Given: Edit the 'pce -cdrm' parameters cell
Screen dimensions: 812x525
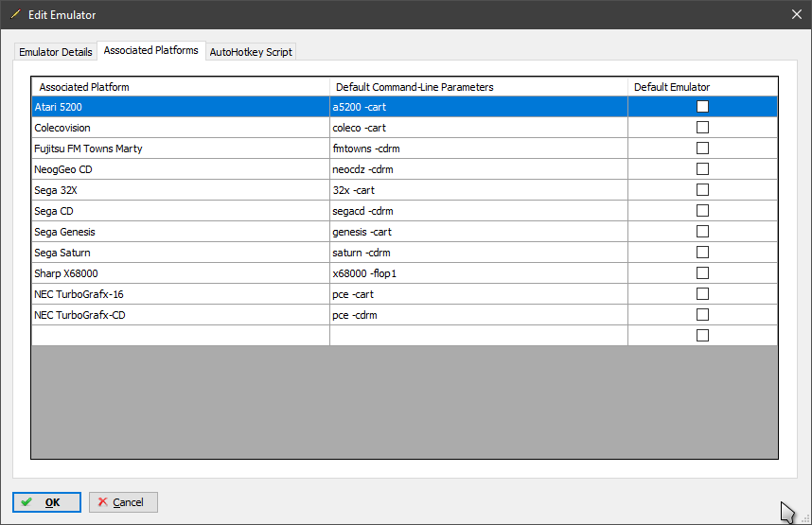Looking at the screenshot, I should pyautogui.click(x=479, y=315).
